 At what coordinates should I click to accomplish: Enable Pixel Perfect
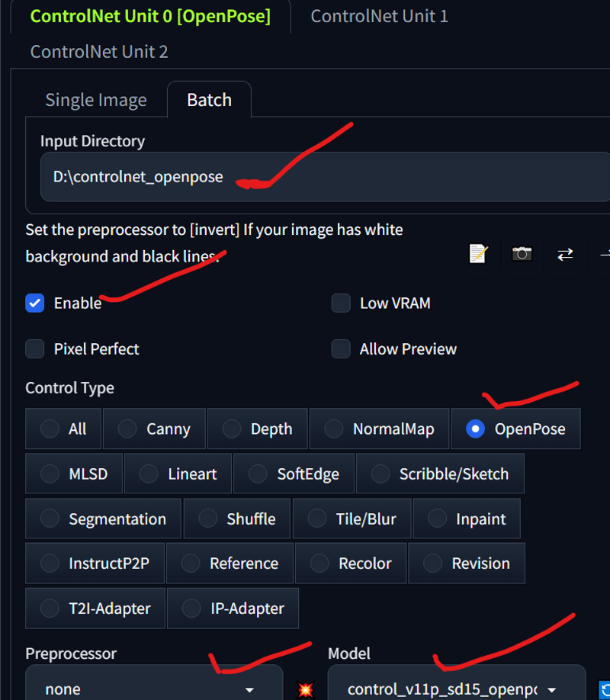[x=34, y=348]
